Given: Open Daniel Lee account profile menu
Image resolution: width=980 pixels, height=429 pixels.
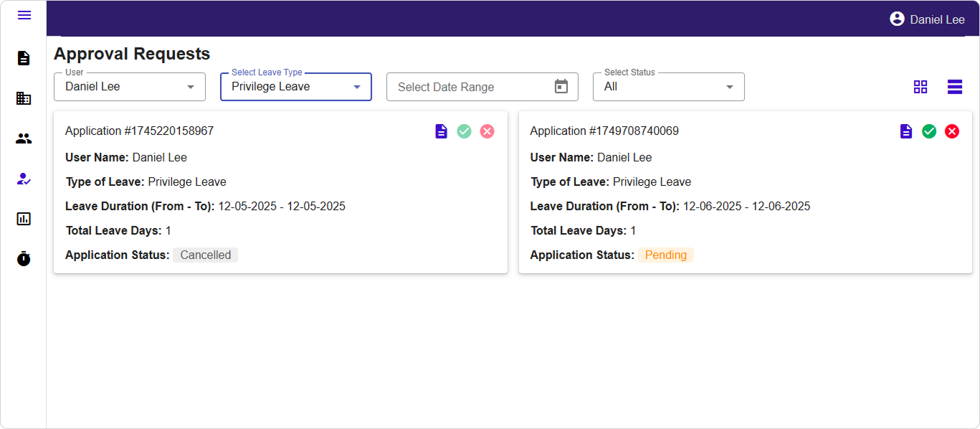Looking at the screenshot, I should click(926, 19).
